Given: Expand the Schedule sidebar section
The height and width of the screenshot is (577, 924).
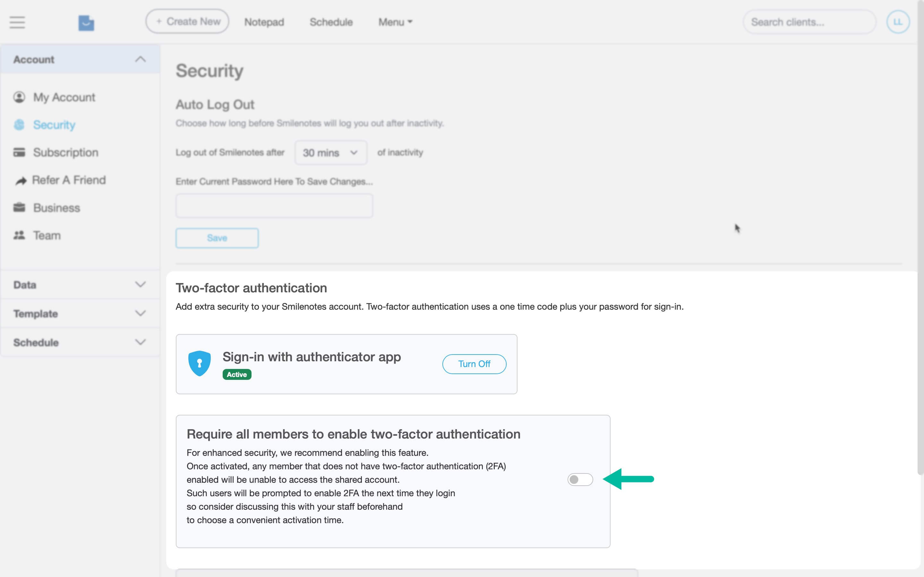Looking at the screenshot, I should pyautogui.click(x=140, y=342).
